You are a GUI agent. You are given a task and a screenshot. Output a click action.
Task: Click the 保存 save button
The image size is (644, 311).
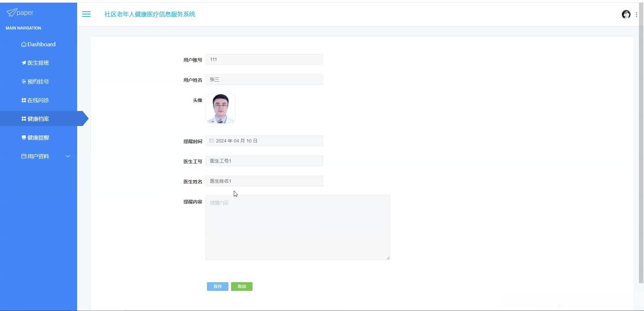(217, 287)
